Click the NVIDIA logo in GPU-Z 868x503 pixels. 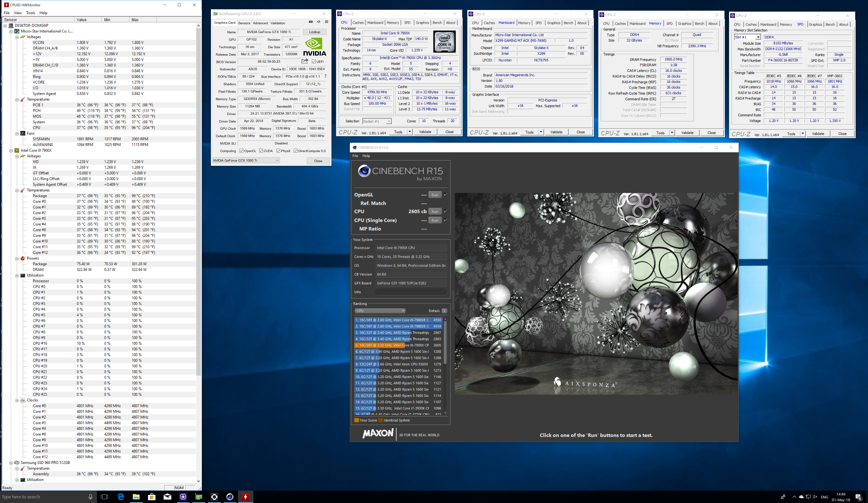click(x=314, y=46)
